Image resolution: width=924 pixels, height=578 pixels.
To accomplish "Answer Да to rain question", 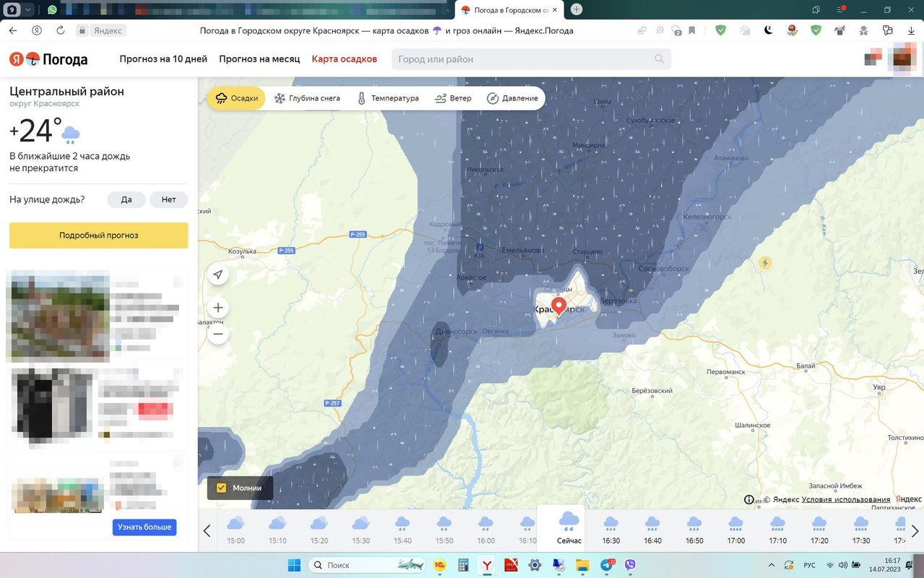I will coord(126,199).
